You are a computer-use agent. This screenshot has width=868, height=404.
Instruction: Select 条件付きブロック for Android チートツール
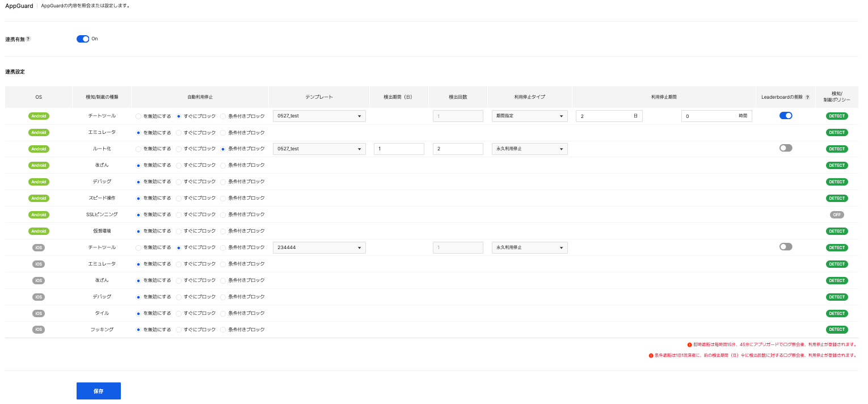tap(223, 116)
